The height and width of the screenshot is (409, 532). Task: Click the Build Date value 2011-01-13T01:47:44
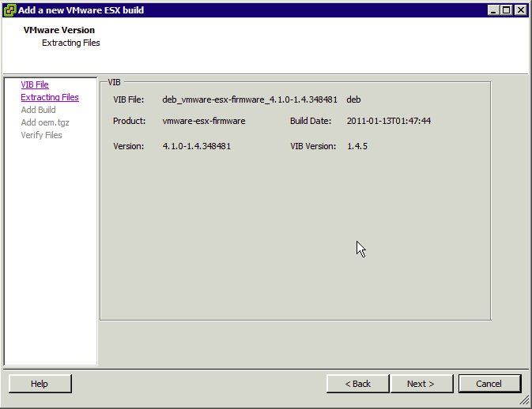[389, 121]
